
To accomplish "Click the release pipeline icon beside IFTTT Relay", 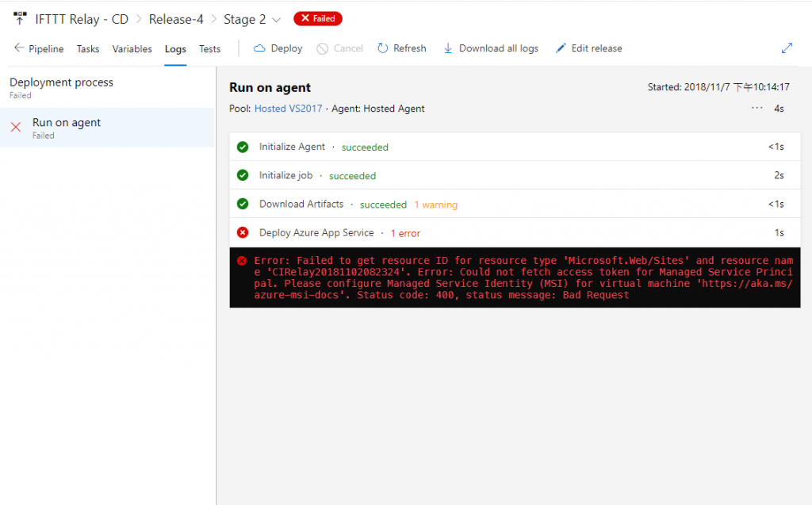I will [20, 19].
